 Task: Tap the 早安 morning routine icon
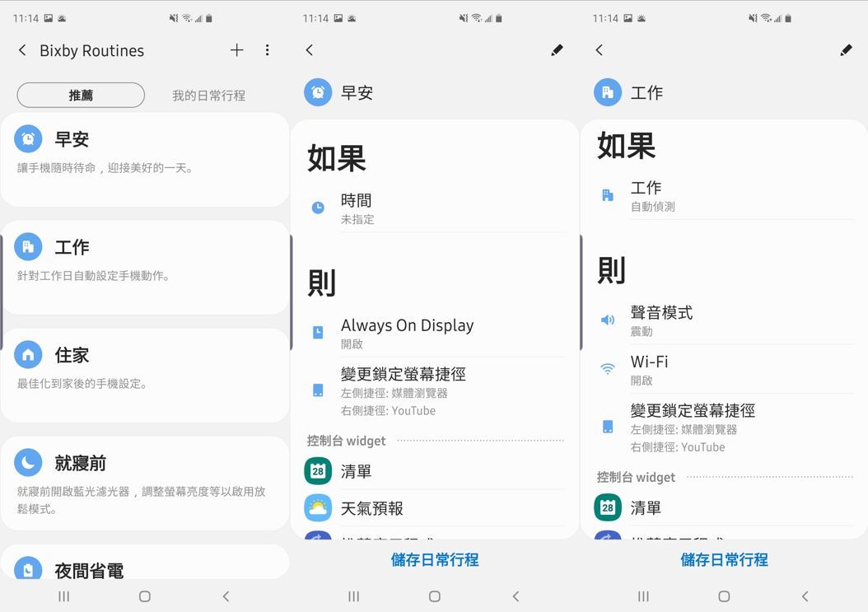tap(27, 138)
